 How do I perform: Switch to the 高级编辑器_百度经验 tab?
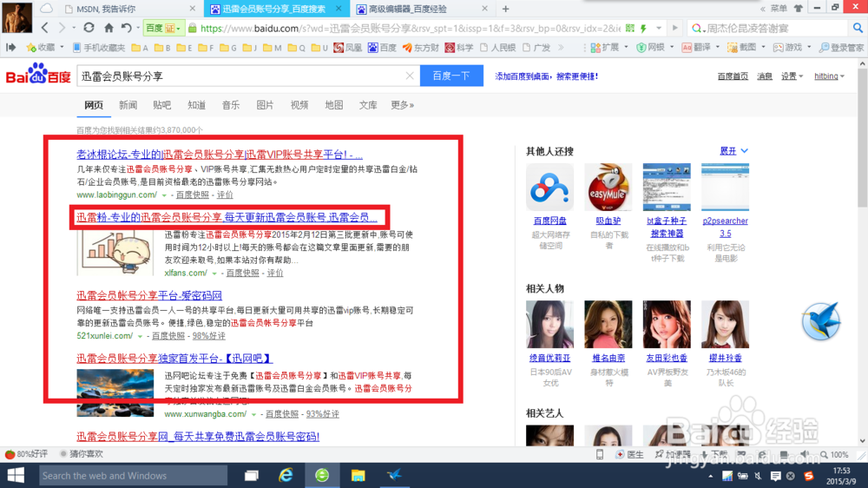[422, 9]
